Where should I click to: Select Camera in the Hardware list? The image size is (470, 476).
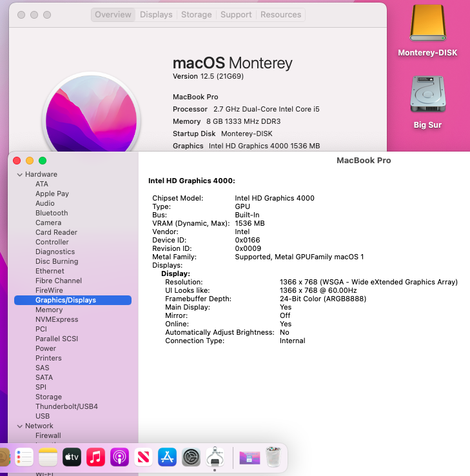[48, 223]
